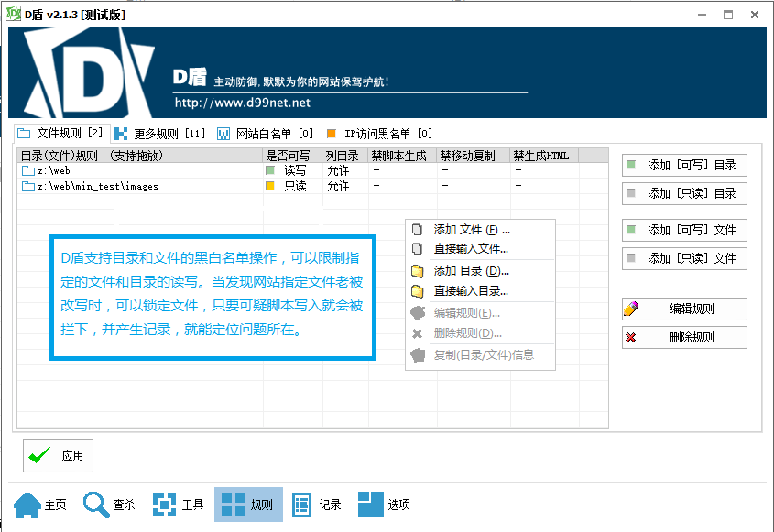
Task: Minimize the D盾 window
Action: click(x=702, y=15)
